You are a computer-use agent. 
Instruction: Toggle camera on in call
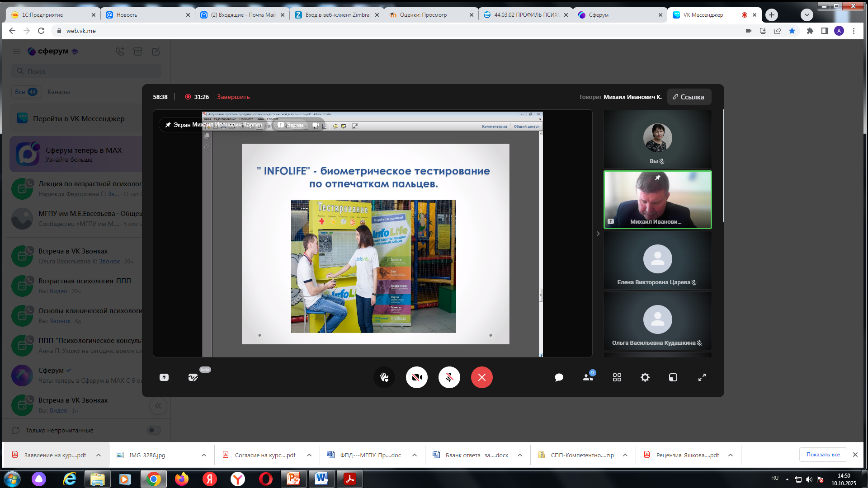(x=416, y=377)
